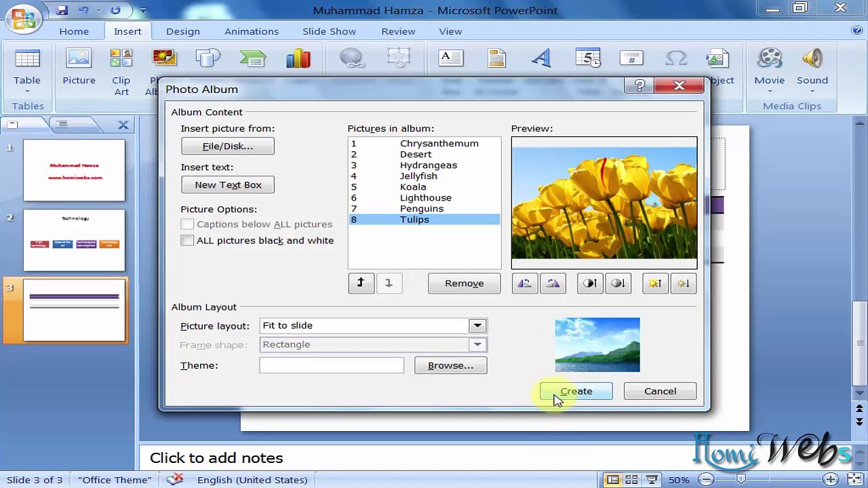868x488 pixels.
Task: Increase picture brightness
Action: click(x=654, y=283)
